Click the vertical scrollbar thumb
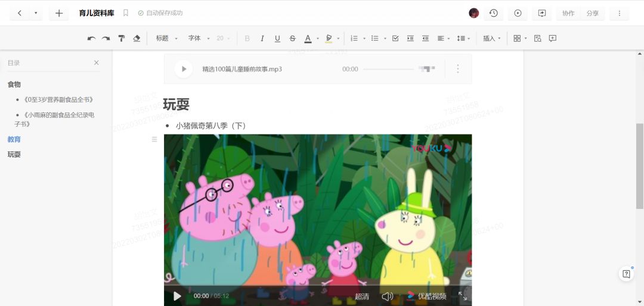This screenshot has width=644, height=306. tap(639, 166)
